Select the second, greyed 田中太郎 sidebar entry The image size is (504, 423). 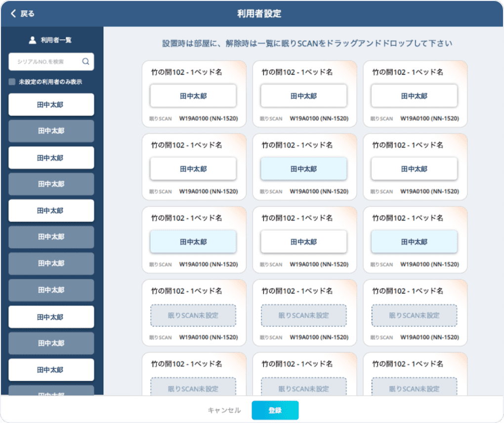click(x=51, y=131)
